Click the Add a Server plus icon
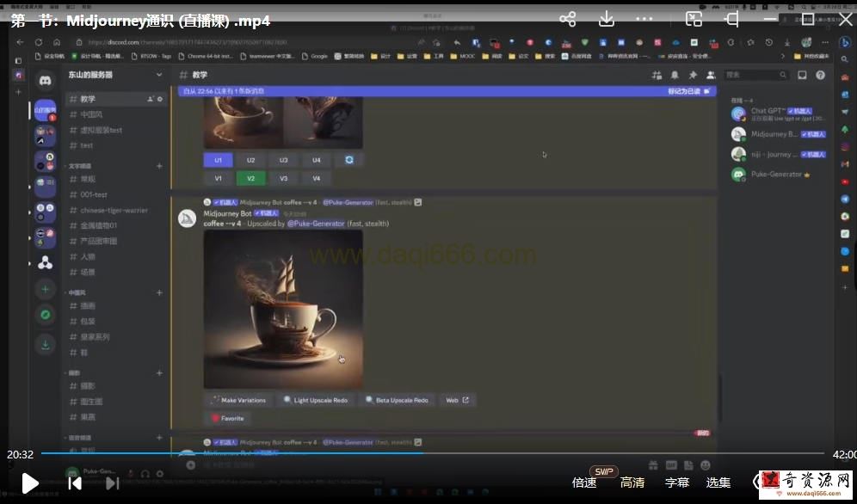857x504 pixels. pos(46,289)
